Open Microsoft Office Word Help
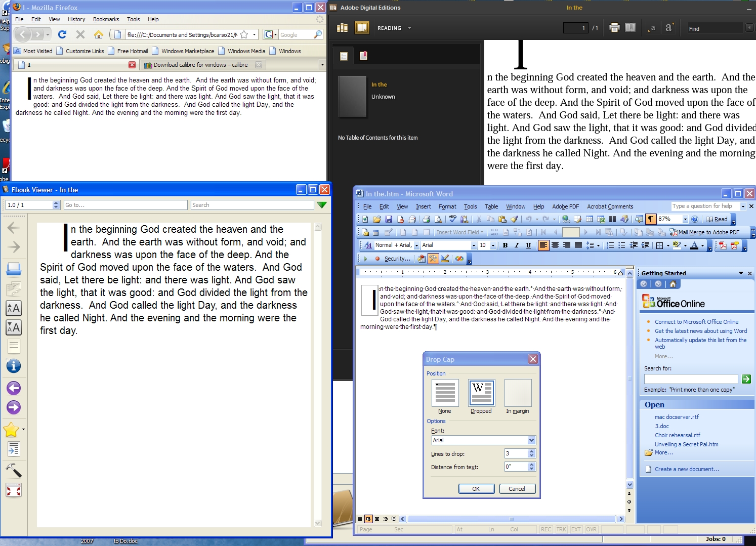 (695, 219)
